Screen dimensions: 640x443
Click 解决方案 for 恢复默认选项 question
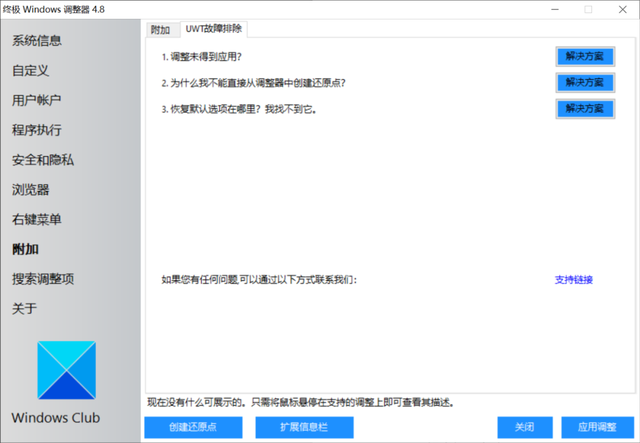(585, 109)
